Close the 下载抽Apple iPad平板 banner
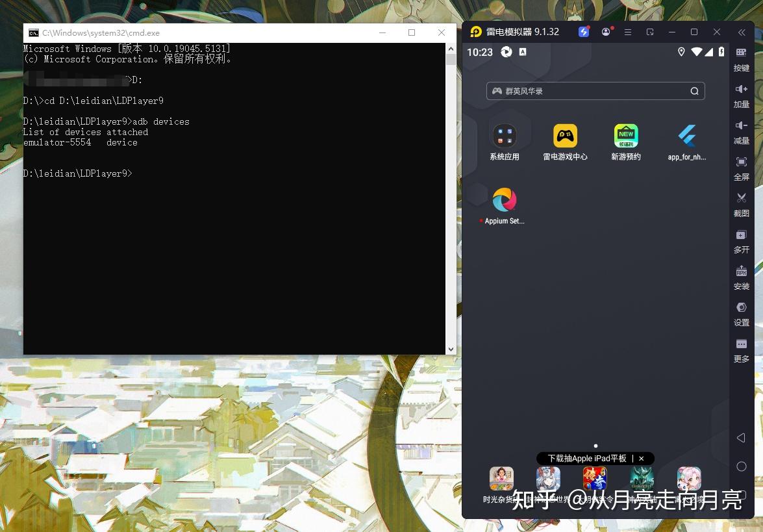The image size is (763, 532). pos(642,459)
